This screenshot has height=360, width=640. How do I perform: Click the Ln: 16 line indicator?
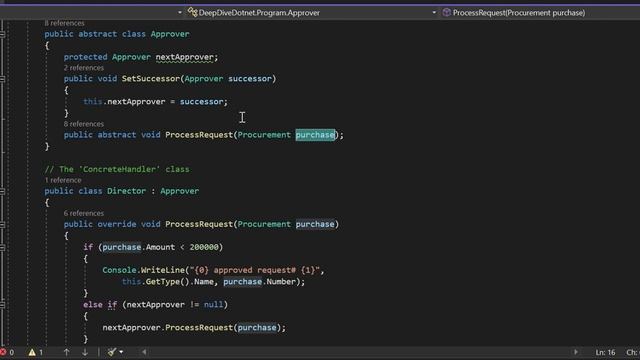point(605,352)
